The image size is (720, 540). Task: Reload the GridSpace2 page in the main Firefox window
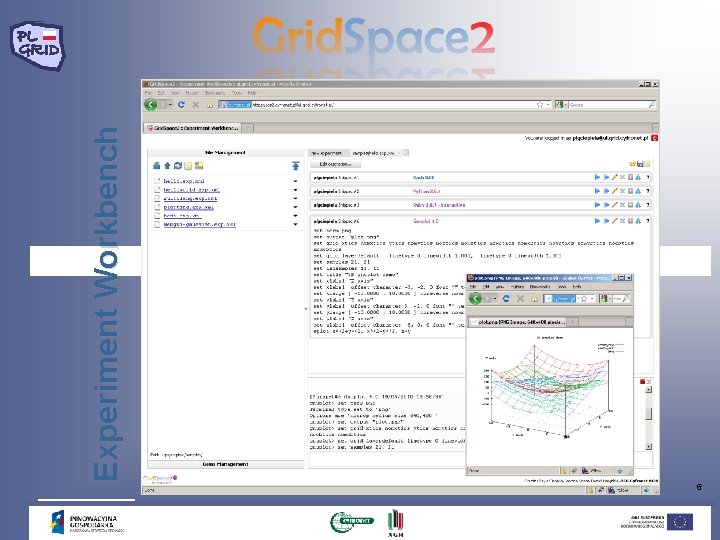click(181, 105)
